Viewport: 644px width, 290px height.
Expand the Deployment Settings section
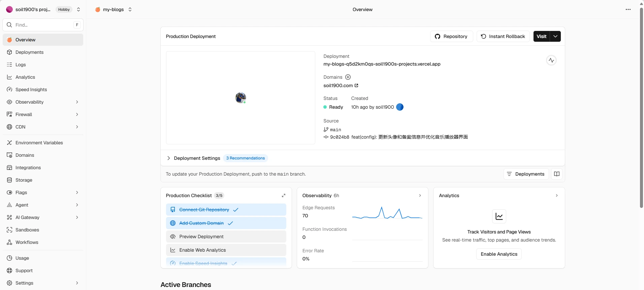point(169,158)
